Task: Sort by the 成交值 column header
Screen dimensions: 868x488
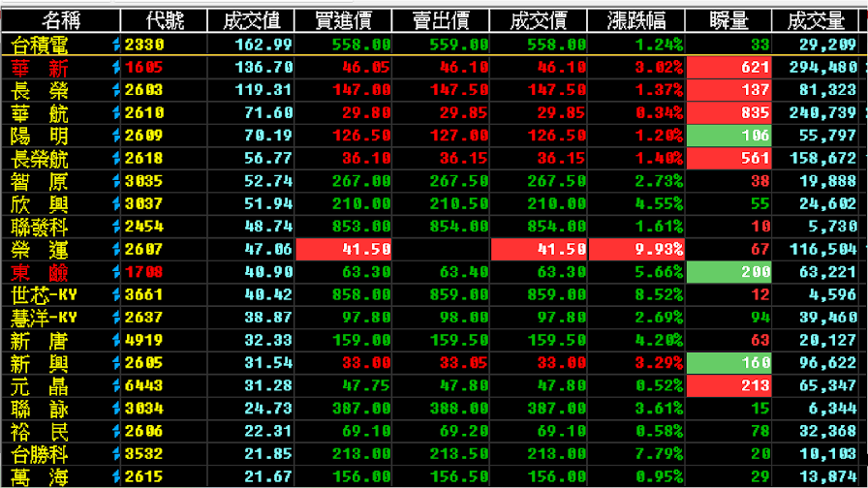Action: 251,21
